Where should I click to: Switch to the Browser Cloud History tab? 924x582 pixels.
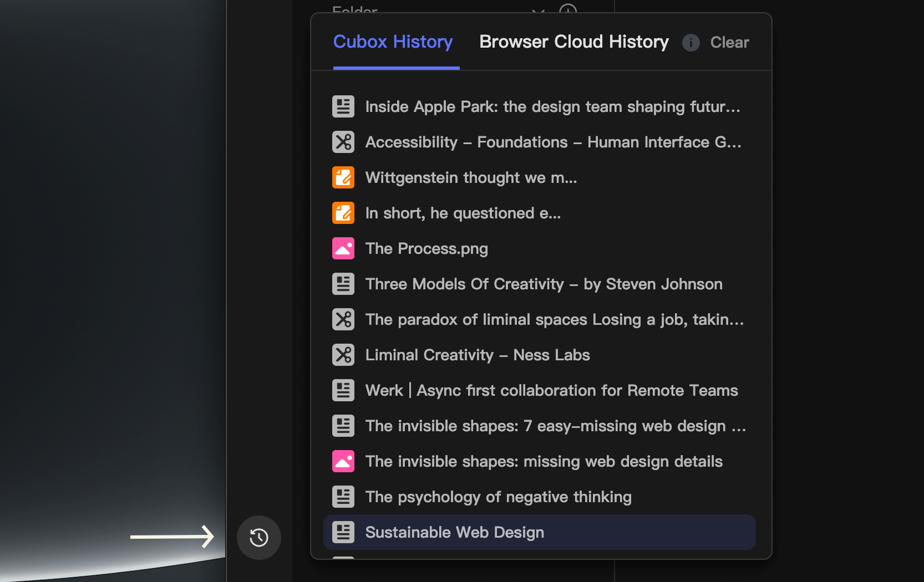coord(574,42)
